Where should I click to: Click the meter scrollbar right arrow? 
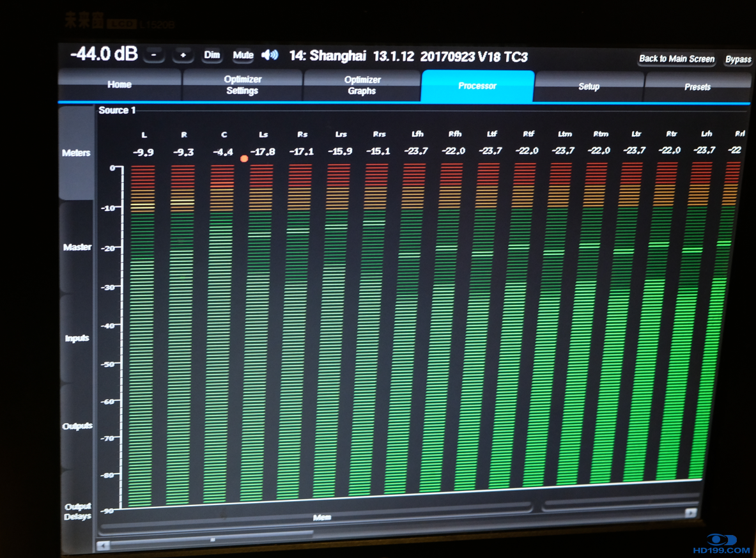tap(690, 513)
